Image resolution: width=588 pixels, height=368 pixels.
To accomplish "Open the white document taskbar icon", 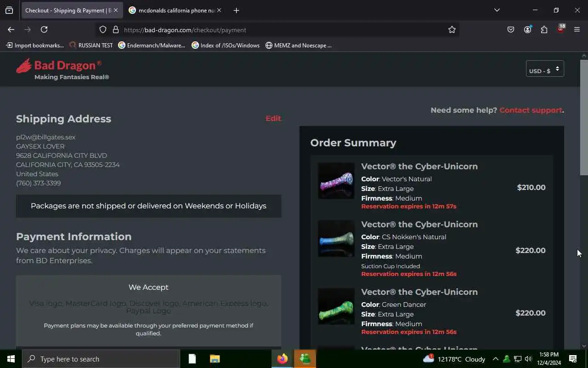I will [192, 359].
